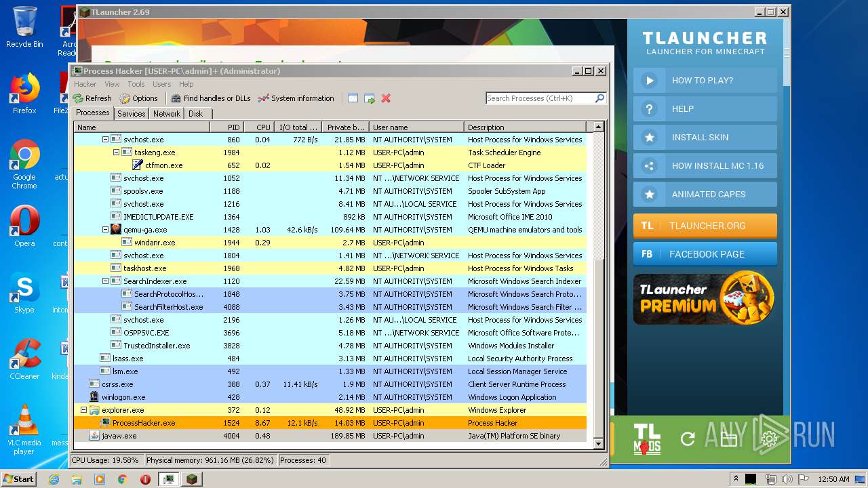The height and width of the screenshot is (488, 868).
Task: Click the red X terminate icon
Action: point(386,98)
